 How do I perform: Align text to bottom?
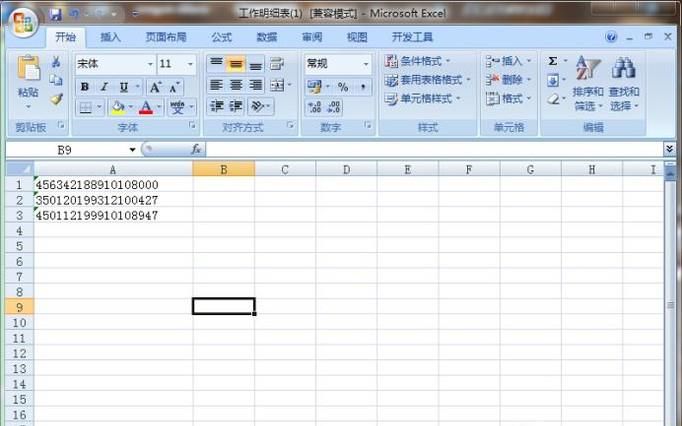pos(256,64)
